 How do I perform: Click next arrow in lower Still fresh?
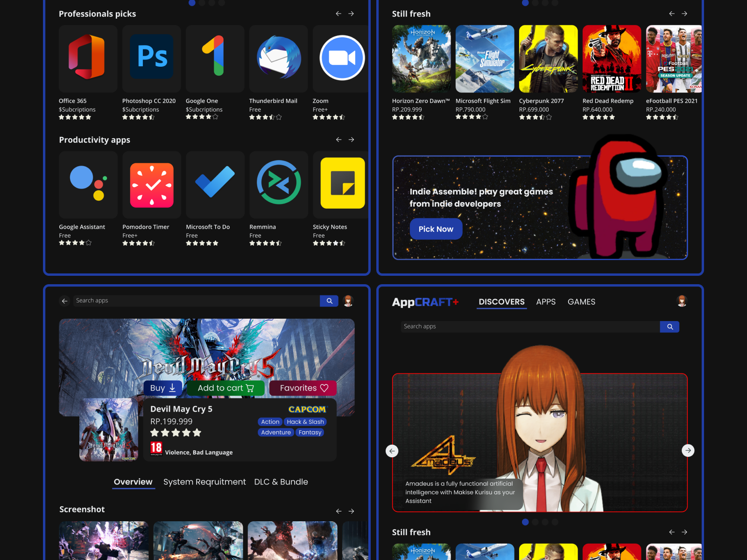pos(684,532)
